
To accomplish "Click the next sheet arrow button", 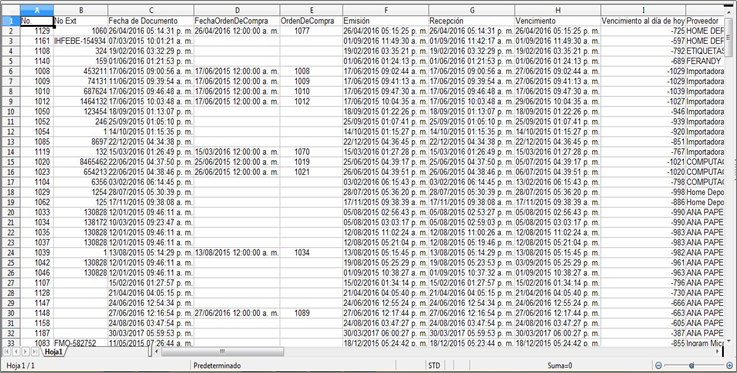I will click(x=25, y=351).
